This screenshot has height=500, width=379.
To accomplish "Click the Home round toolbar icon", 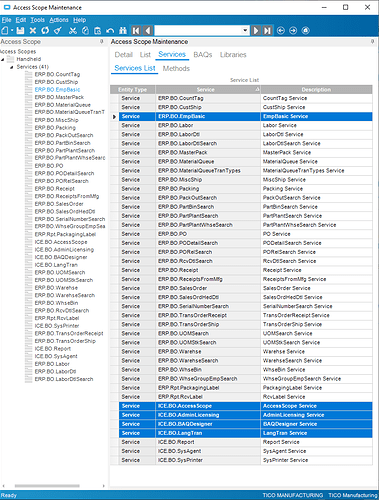I will pyautogui.click(x=305, y=31).
